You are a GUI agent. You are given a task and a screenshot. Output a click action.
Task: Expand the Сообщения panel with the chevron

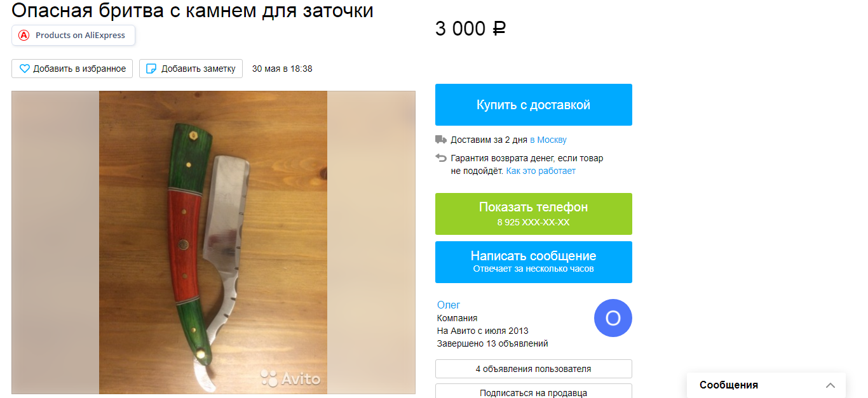pyautogui.click(x=831, y=385)
